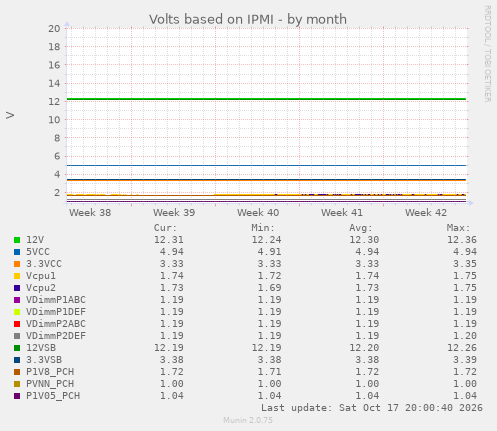The width and height of the screenshot is (497, 431).
Task: Click the orange 3.3VCC legend swatch
Action: [17, 264]
